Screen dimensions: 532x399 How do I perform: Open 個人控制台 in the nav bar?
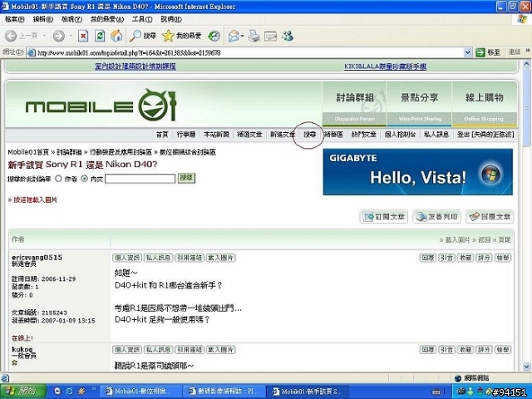coord(401,135)
